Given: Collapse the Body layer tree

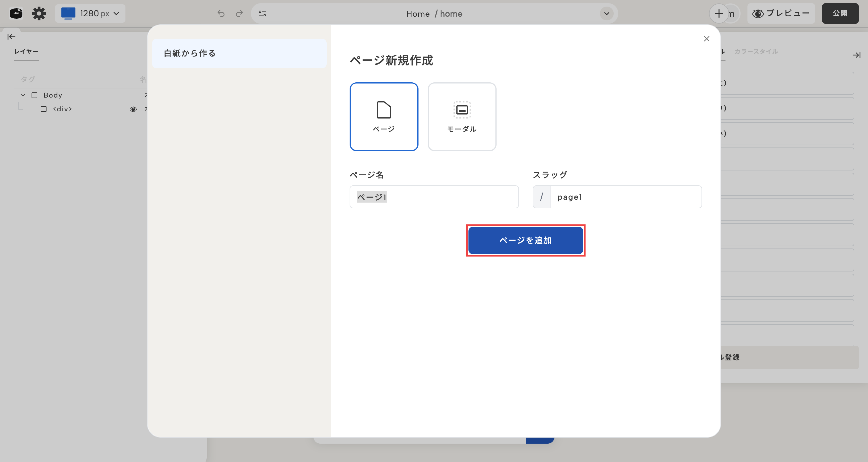Looking at the screenshot, I should (23, 95).
